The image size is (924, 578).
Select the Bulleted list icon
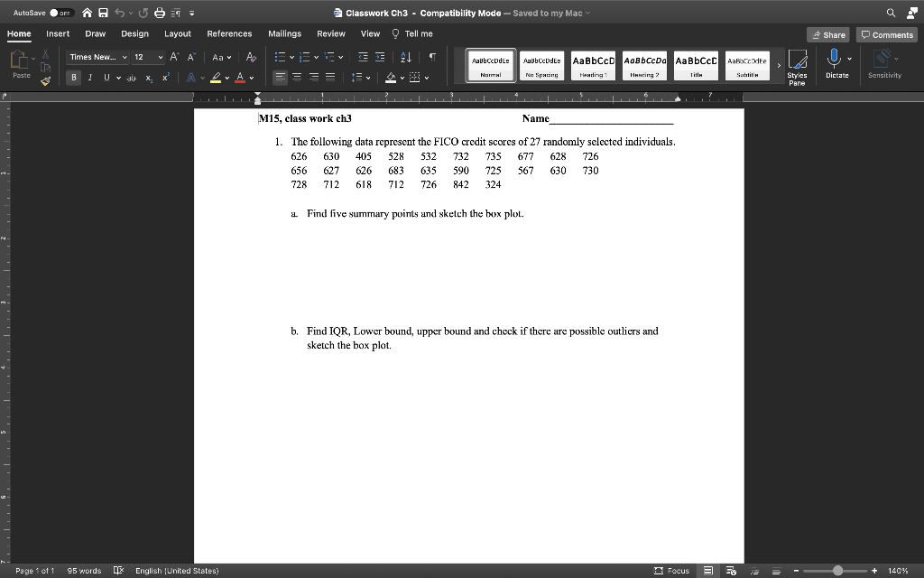click(x=282, y=57)
